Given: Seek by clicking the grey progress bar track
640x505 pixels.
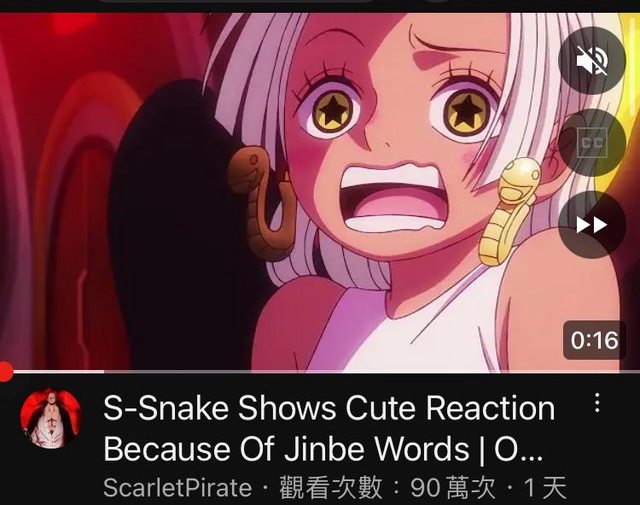Looking at the screenshot, I should tap(371, 372).
